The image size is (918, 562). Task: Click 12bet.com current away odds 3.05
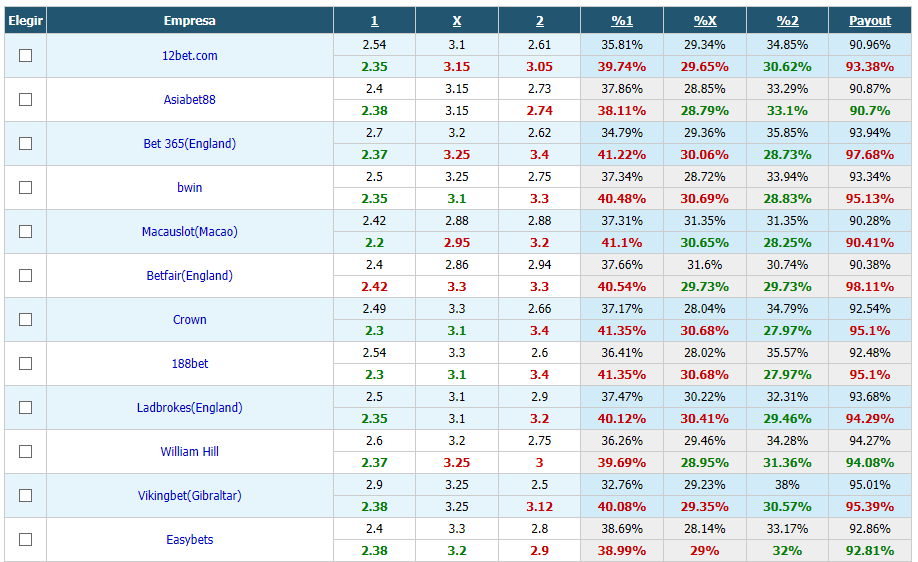540,67
